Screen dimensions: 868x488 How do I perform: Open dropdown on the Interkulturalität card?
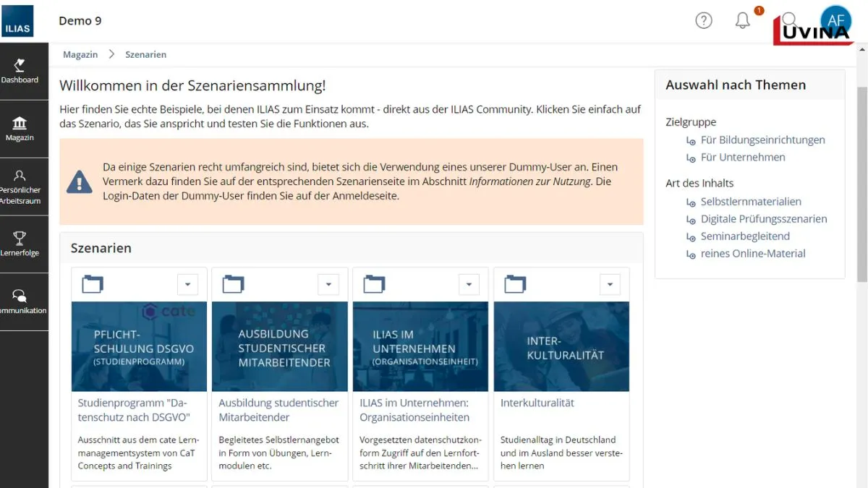click(x=610, y=284)
